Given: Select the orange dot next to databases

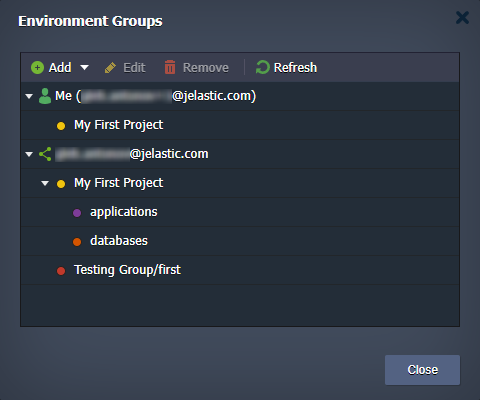Looking at the screenshot, I should 77,242.
